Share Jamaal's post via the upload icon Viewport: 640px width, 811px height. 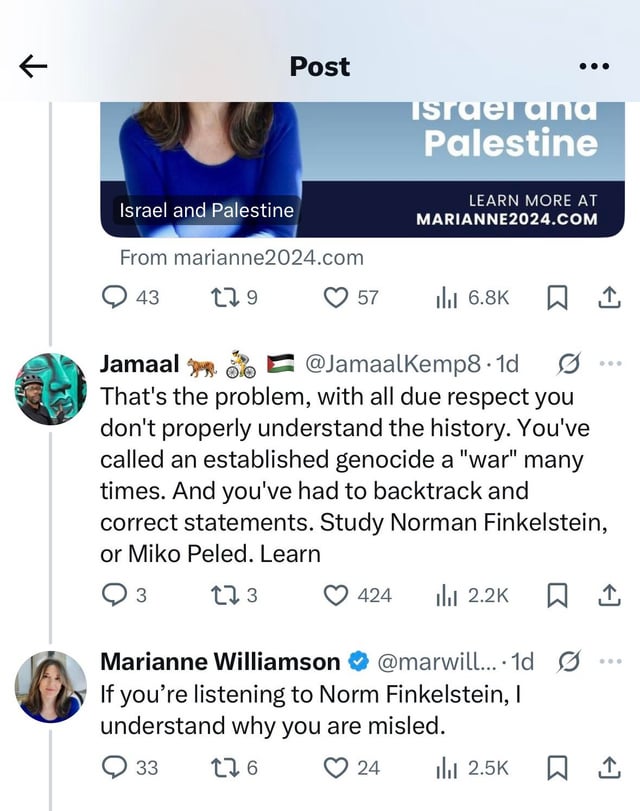point(609,595)
